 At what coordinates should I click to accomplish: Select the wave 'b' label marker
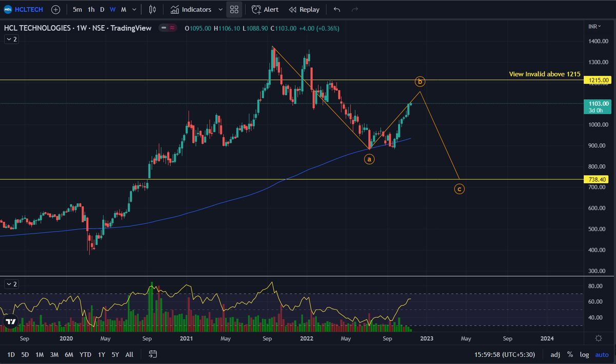420,81
